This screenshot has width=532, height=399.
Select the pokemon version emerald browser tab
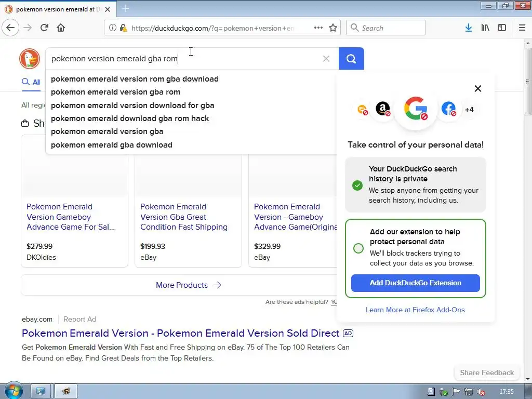pyautogui.click(x=58, y=9)
